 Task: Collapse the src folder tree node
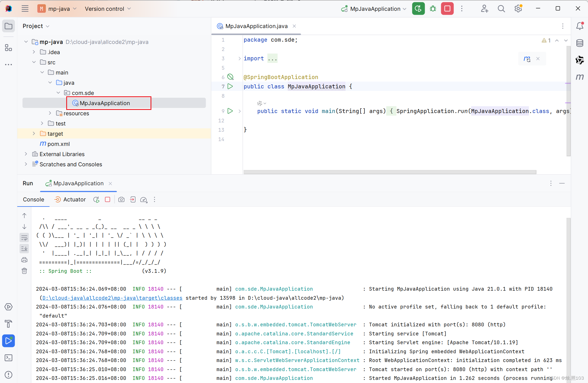point(34,62)
